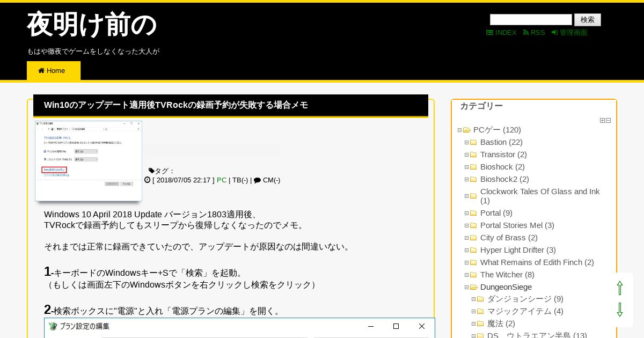Click the tag icon beside タグ
The image size is (644, 338).
[151, 171]
